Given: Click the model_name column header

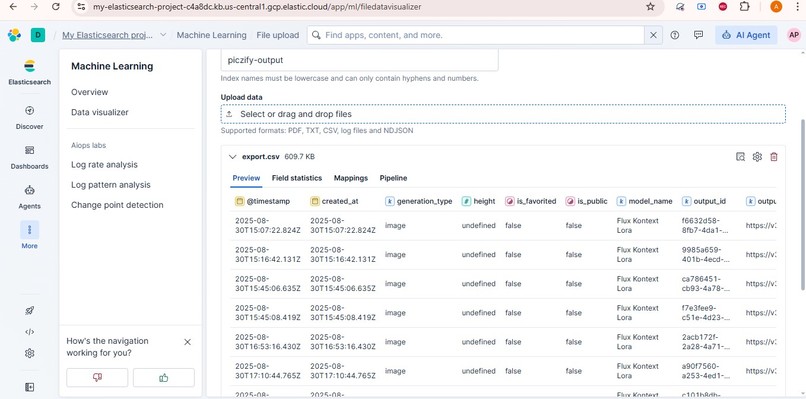Looking at the screenshot, I should [x=645, y=201].
